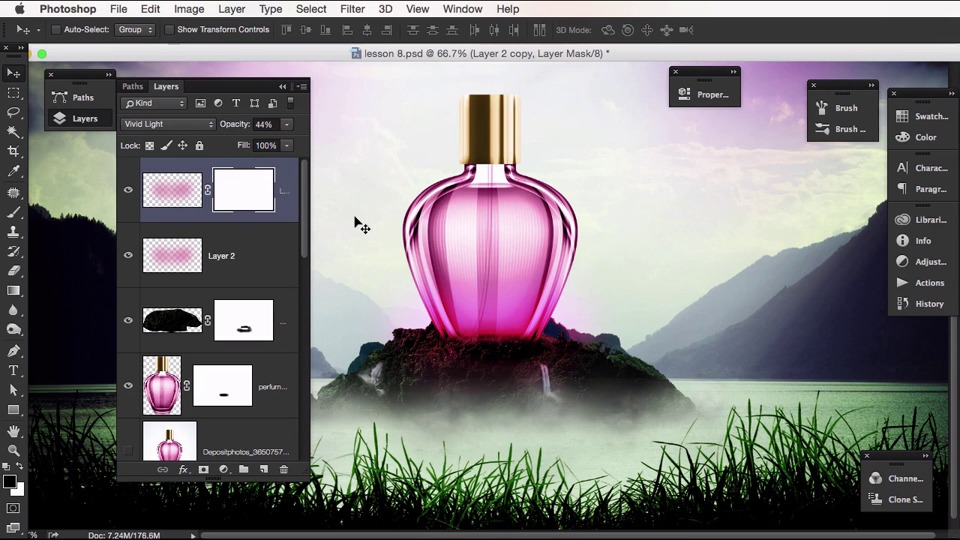
Task: Select the Zoom tool
Action: click(x=14, y=450)
